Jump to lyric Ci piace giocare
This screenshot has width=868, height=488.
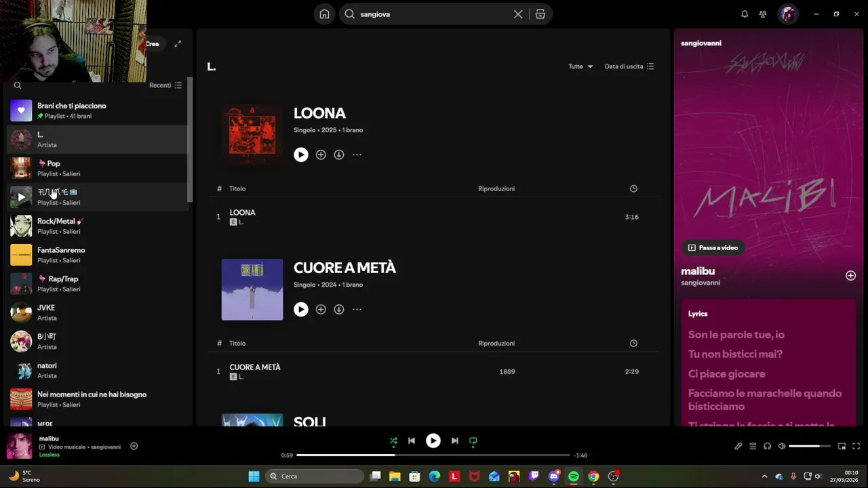pos(726,373)
